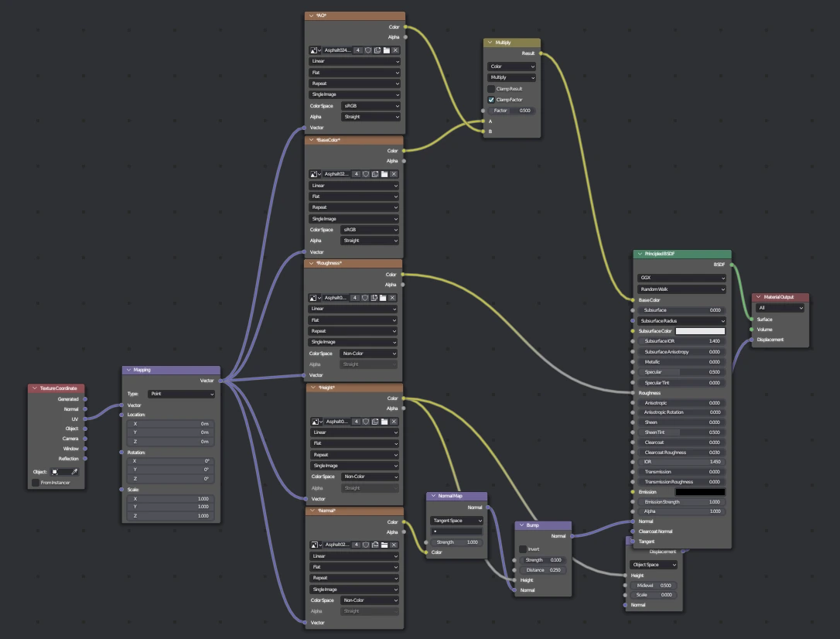
Task: Click the fake user shield icon in Normal node
Action: coord(365,545)
